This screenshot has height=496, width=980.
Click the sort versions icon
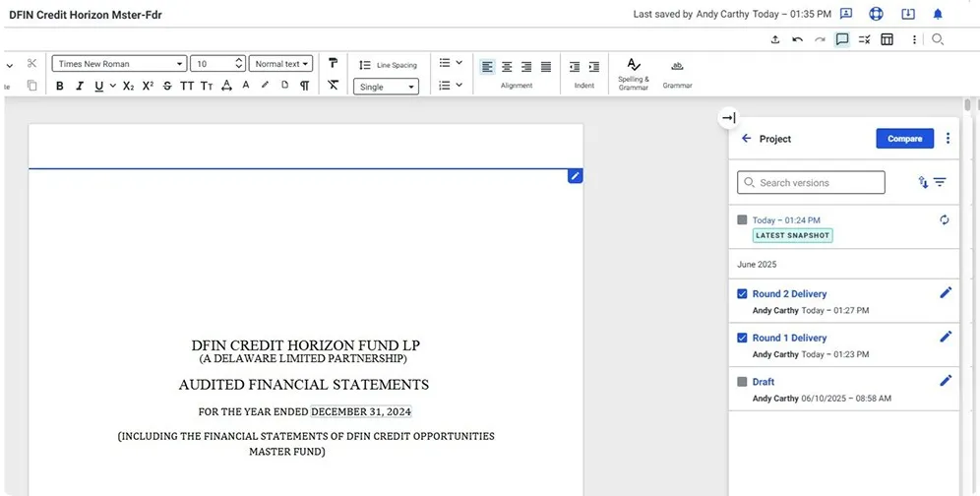pos(923,182)
